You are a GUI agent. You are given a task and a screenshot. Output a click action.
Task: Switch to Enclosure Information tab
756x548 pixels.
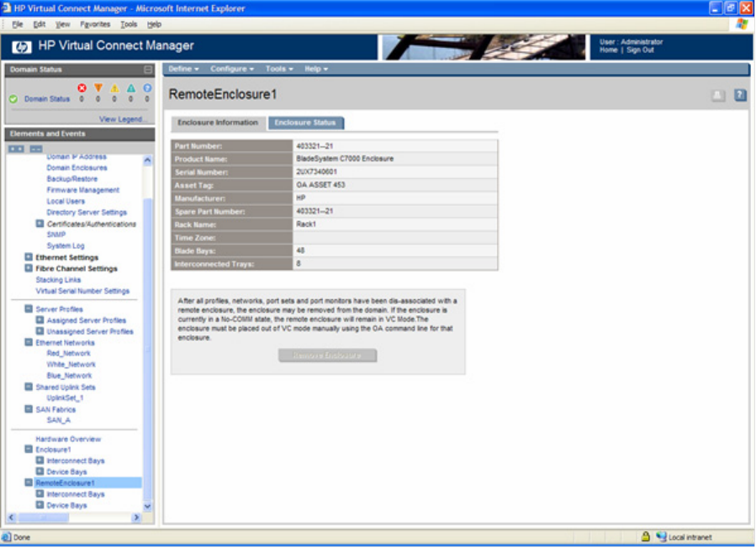(218, 123)
